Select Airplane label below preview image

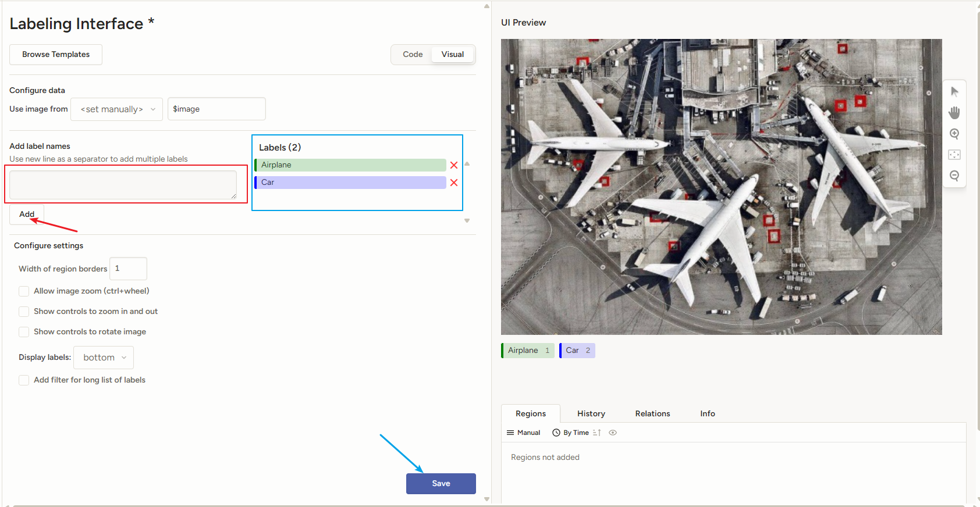pos(528,351)
